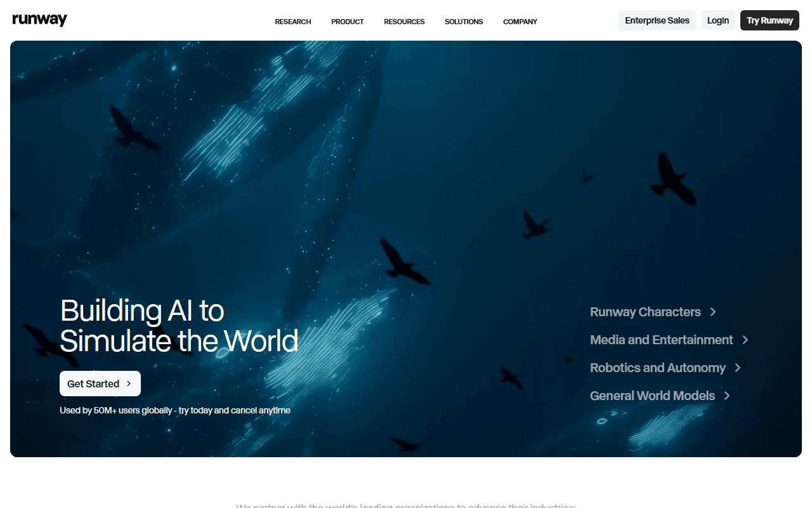Open the Research menu
This screenshot has width=812, height=508.
[x=293, y=22]
